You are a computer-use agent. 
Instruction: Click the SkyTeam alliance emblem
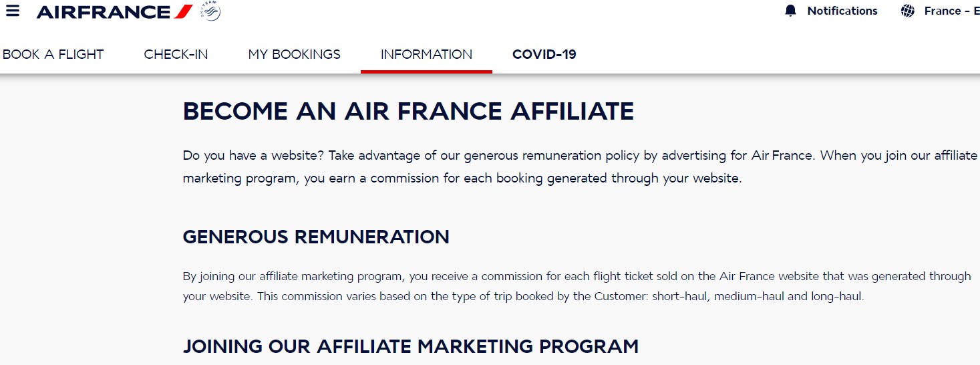pos(210,11)
